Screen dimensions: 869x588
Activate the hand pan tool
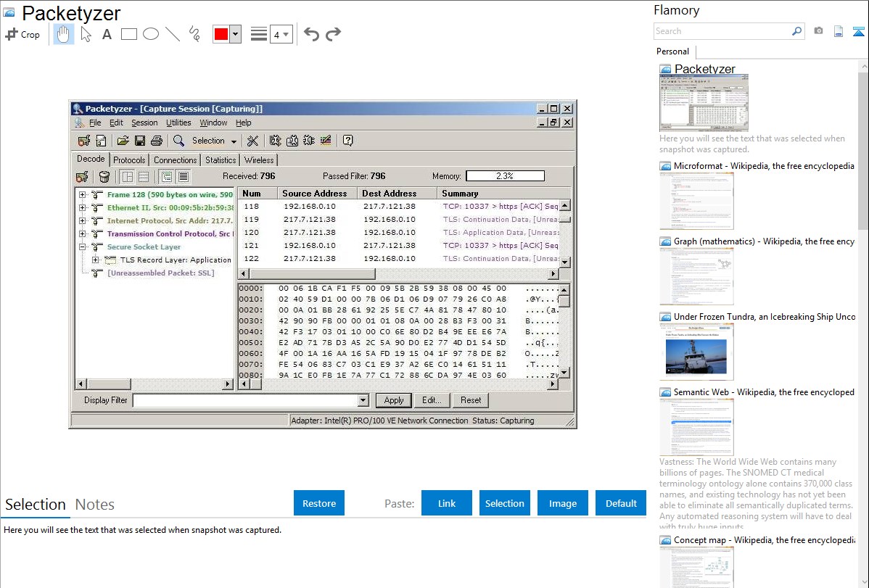64,34
